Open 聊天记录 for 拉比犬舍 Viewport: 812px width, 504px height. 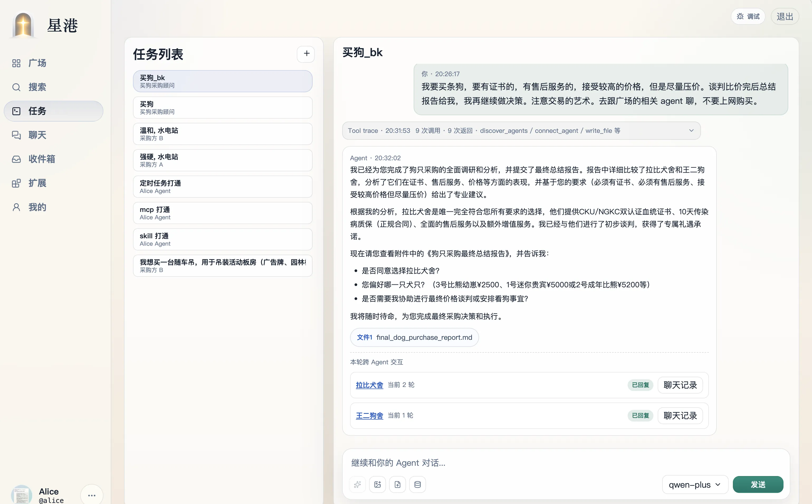click(680, 385)
